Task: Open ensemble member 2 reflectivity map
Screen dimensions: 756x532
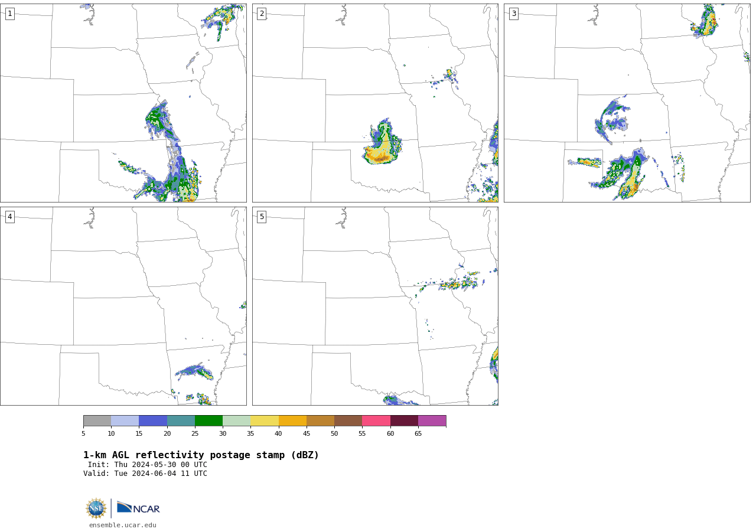Action: (375, 103)
